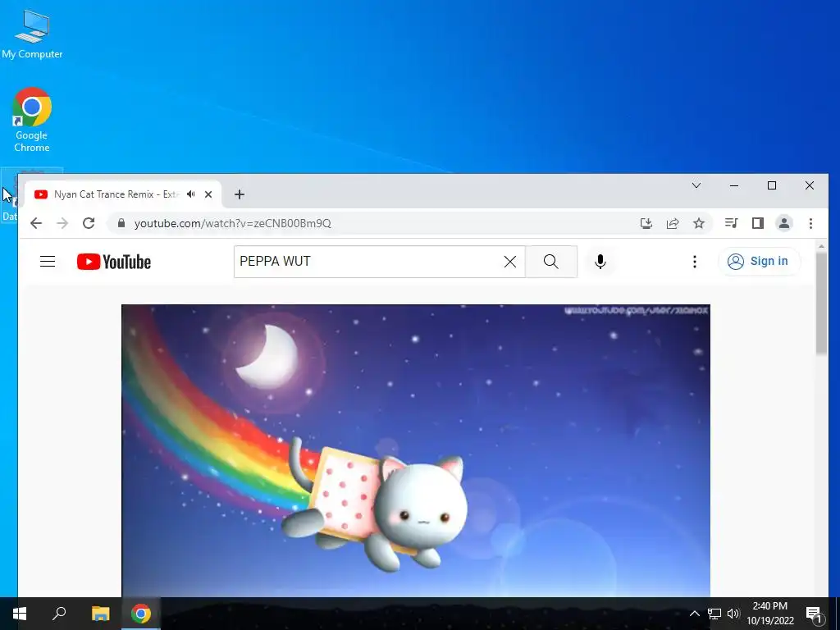
Task: Bookmark this tab with the star
Action: point(699,223)
